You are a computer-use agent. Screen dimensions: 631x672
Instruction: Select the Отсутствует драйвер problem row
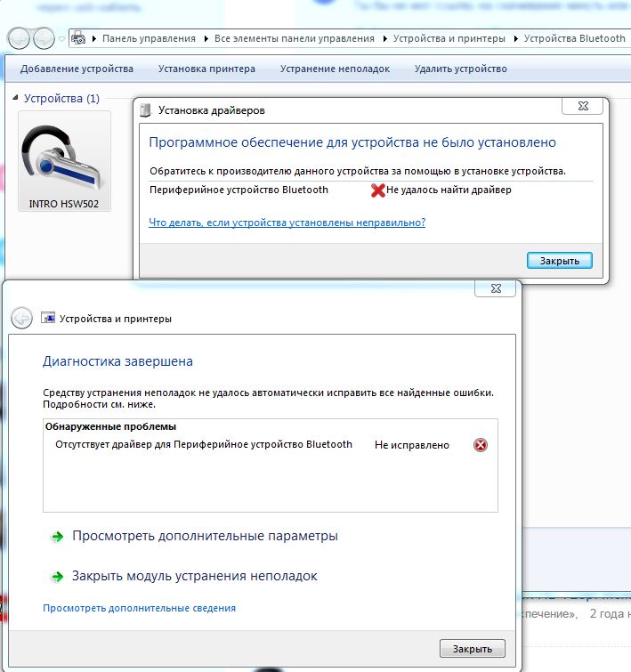(271, 445)
